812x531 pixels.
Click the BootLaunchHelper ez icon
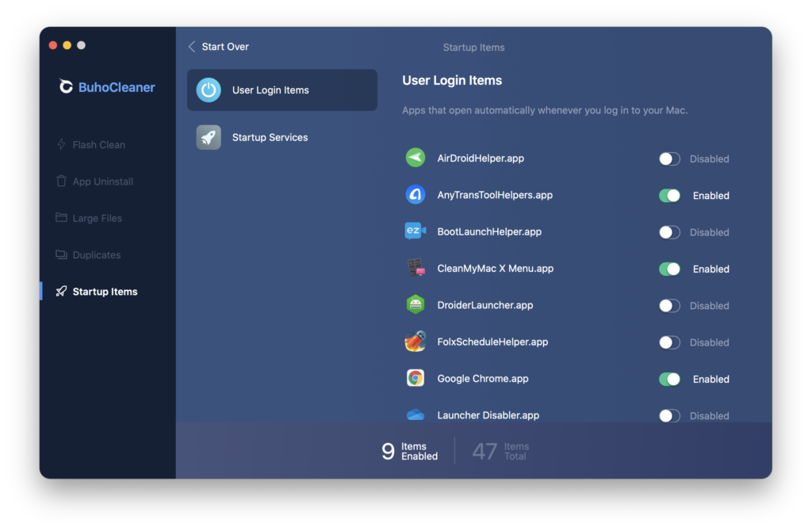[416, 231]
